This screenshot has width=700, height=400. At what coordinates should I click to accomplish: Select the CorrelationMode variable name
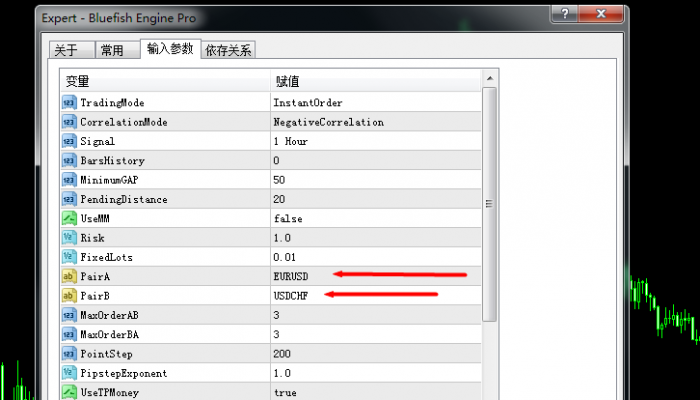click(x=124, y=122)
